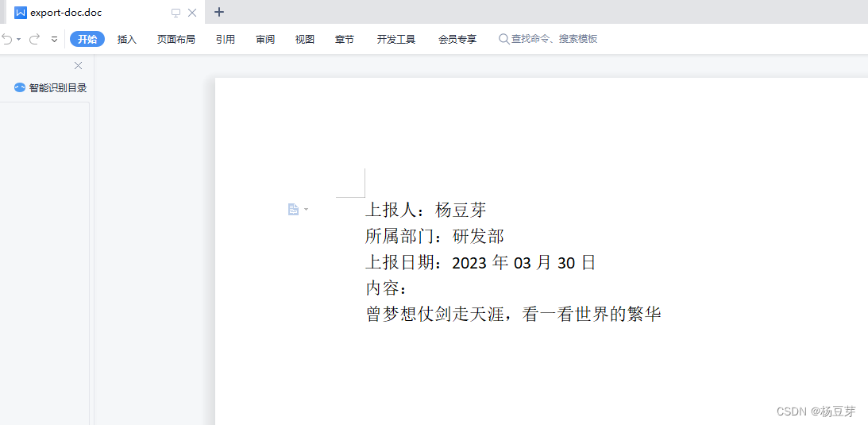Image resolution: width=868 pixels, height=425 pixels.
Task: Open the 开发工具 ribbon tab
Action: 396,39
